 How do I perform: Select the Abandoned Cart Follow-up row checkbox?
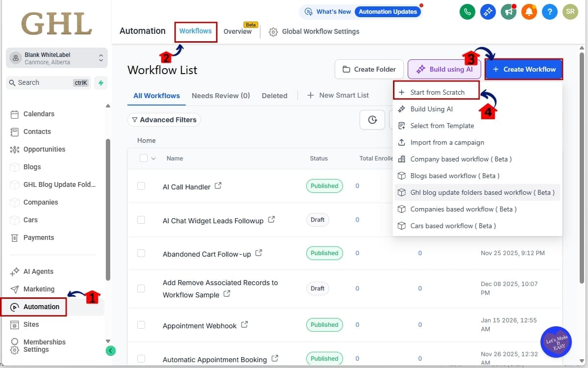coord(141,253)
